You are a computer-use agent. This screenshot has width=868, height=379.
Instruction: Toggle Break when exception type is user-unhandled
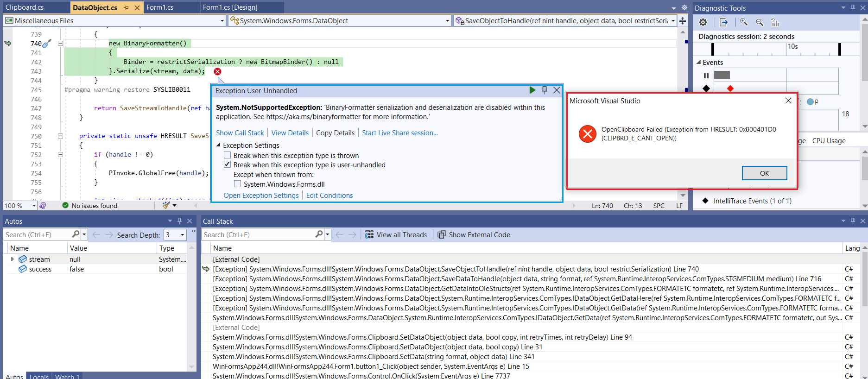pos(227,164)
